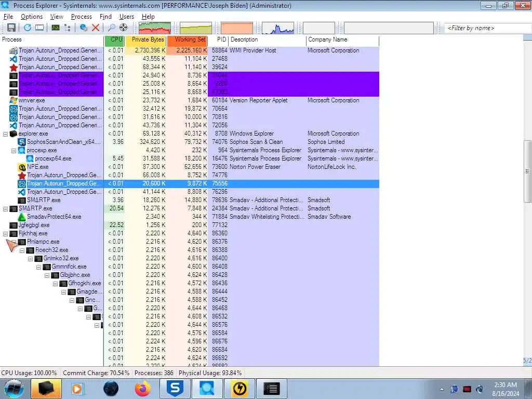The image size is (532, 399).
Task: Click the Save toolbar icon
Action: (11, 28)
